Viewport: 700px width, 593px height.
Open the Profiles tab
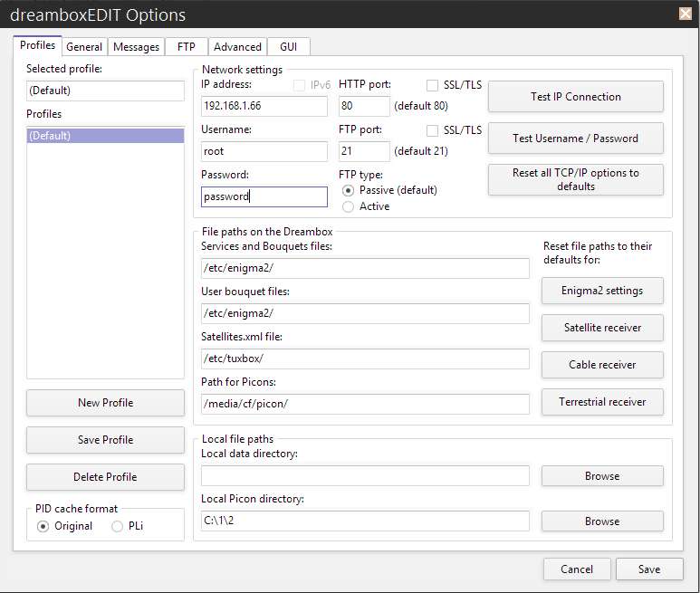pos(37,45)
